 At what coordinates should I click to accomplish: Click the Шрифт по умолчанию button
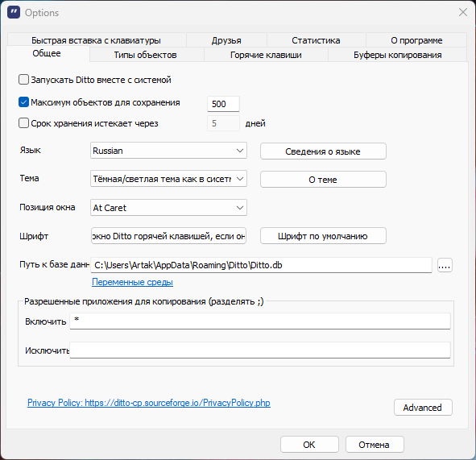tap(323, 236)
